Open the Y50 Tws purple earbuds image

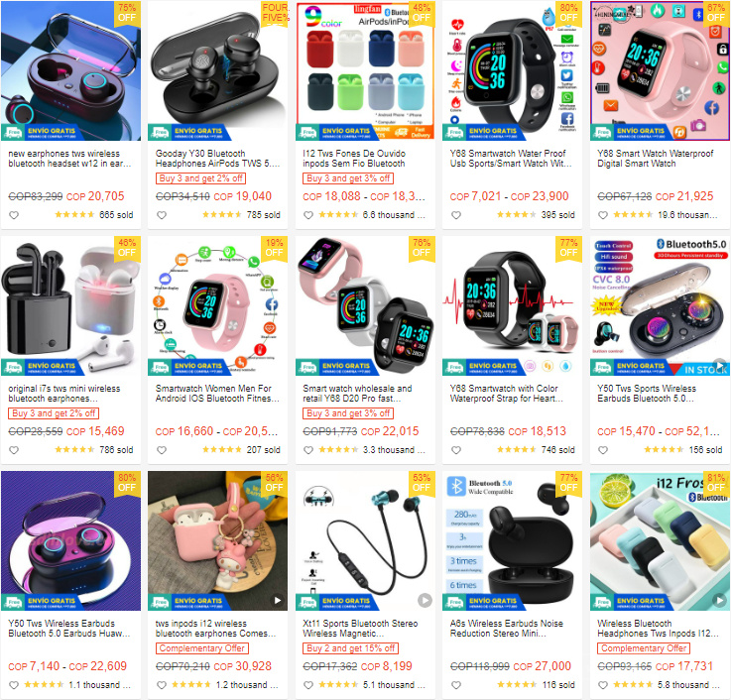70,540
